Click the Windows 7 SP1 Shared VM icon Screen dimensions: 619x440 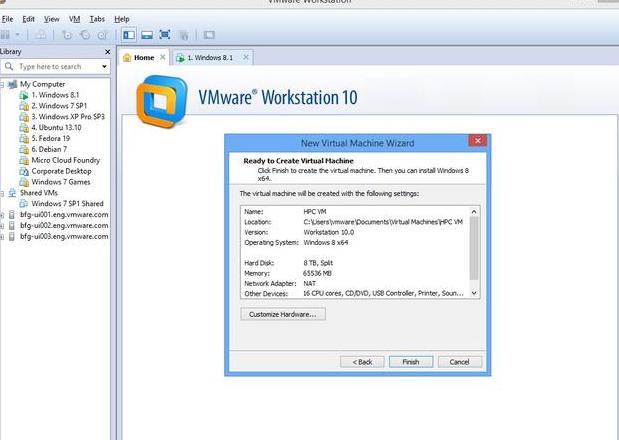(24, 204)
